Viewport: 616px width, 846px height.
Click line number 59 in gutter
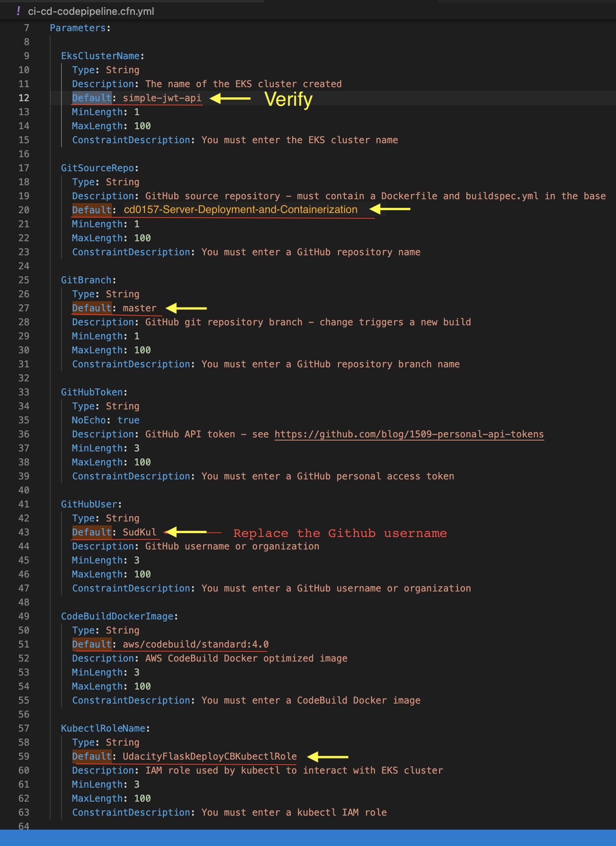[x=24, y=756]
